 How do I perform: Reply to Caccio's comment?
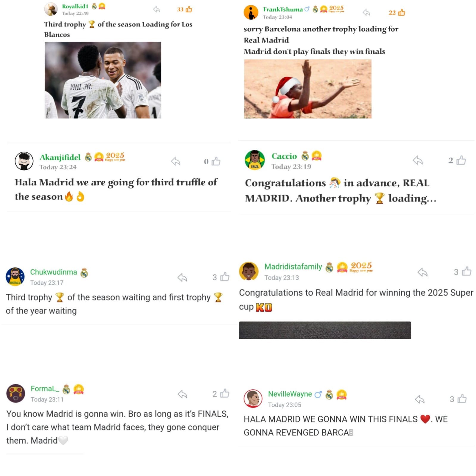click(418, 160)
